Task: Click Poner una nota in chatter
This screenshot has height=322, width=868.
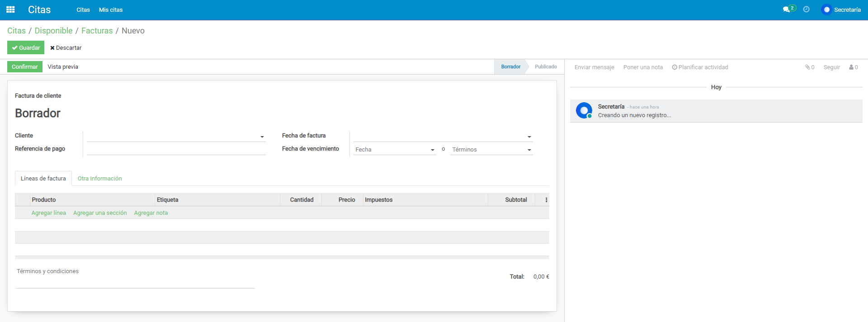Action: click(643, 67)
